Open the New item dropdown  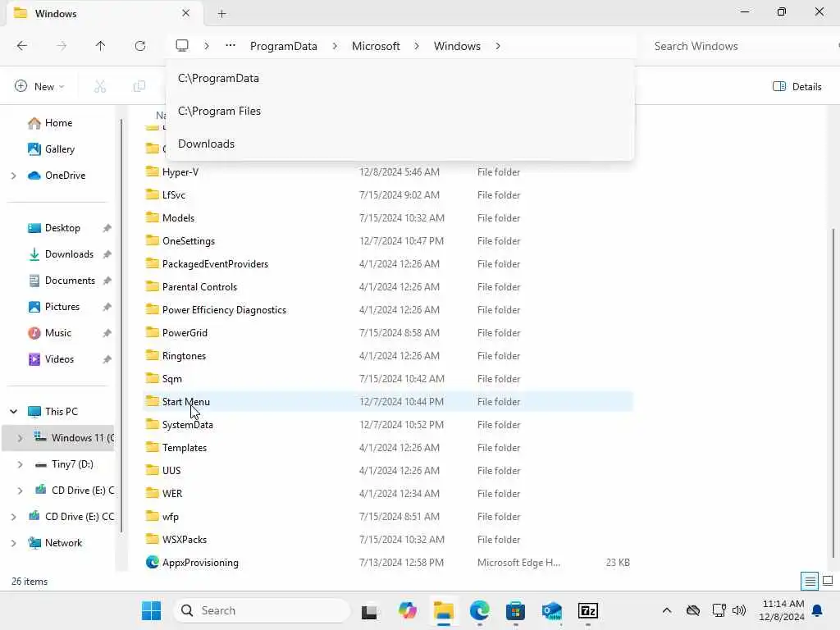[x=39, y=86]
